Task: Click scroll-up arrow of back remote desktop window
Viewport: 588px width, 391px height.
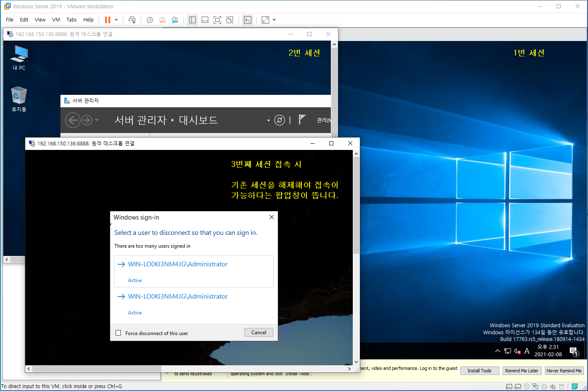Action: [334, 44]
